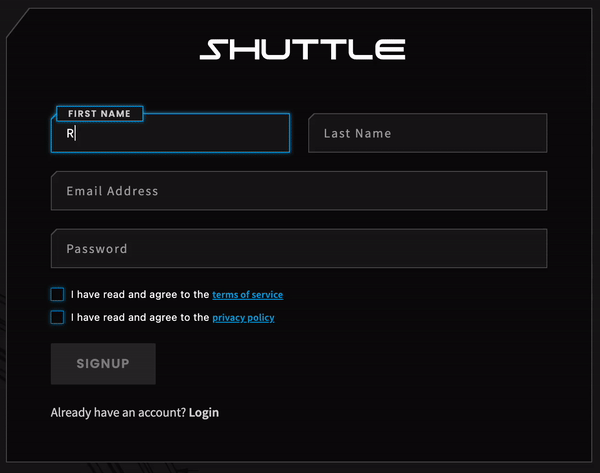
Task: Click agreement text beside privacy policy
Action: click(140, 318)
